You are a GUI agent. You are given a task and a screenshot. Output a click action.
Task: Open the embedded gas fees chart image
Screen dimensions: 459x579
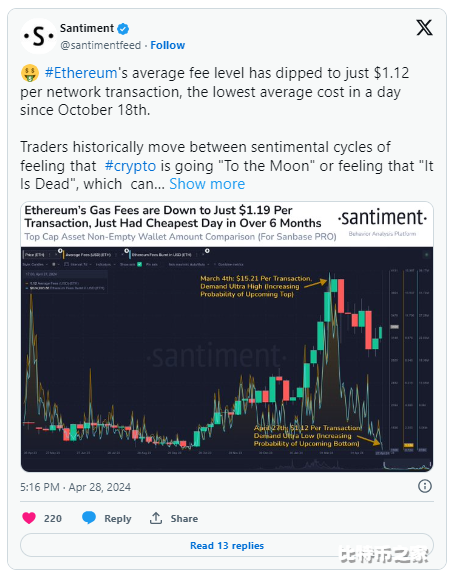[x=227, y=336]
